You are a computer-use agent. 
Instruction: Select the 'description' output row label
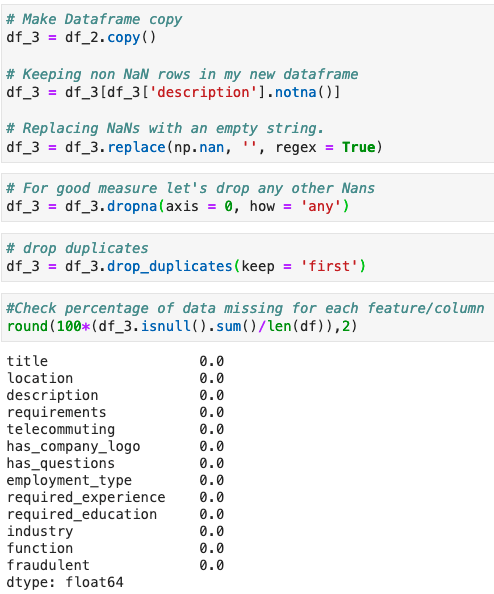click(x=52, y=395)
